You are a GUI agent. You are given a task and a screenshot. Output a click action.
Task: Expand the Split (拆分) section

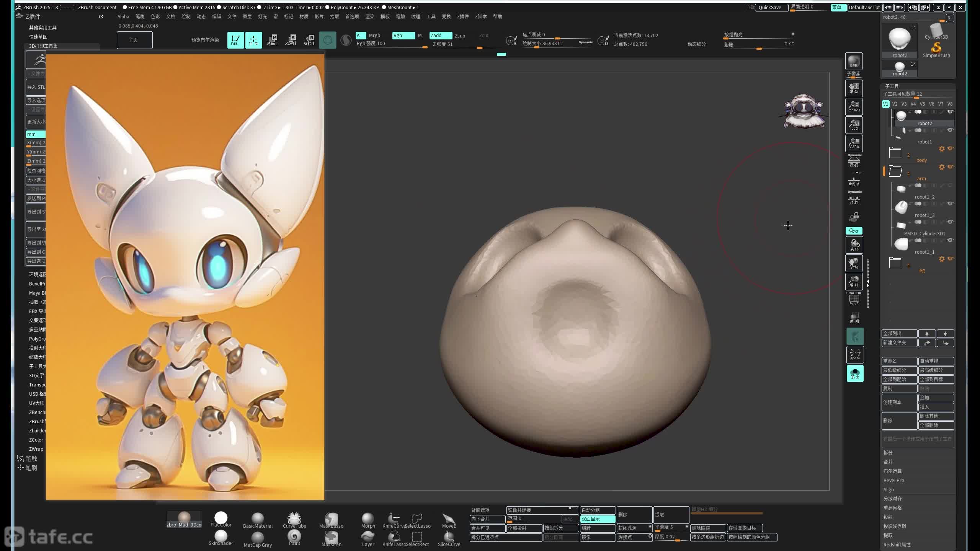[x=888, y=453]
